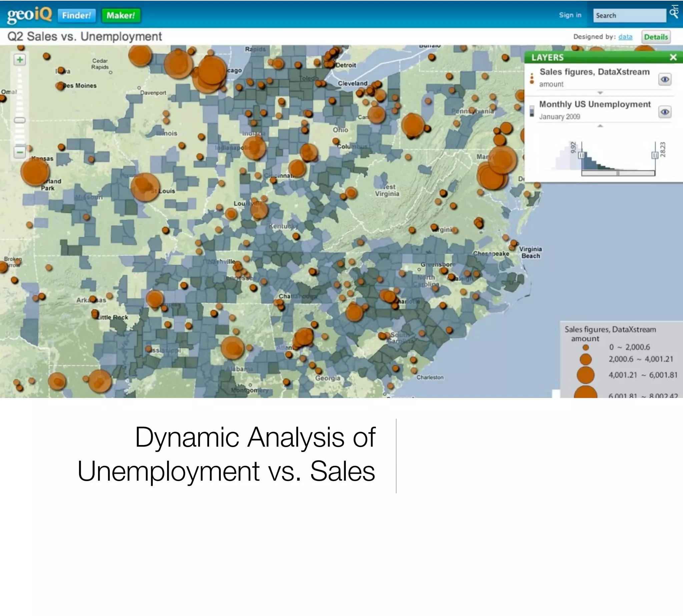Image resolution: width=683 pixels, height=616 pixels.
Task: Open the Finder! tab
Action: [x=76, y=16]
